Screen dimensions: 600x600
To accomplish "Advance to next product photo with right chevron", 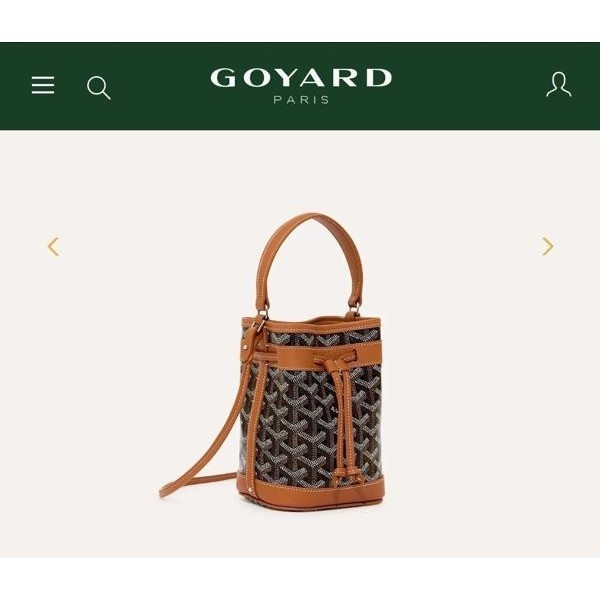I will tap(548, 246).
